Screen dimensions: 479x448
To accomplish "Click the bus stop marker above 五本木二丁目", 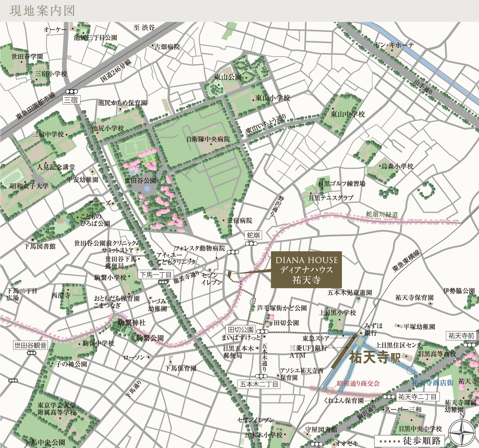I will point(261,377).
